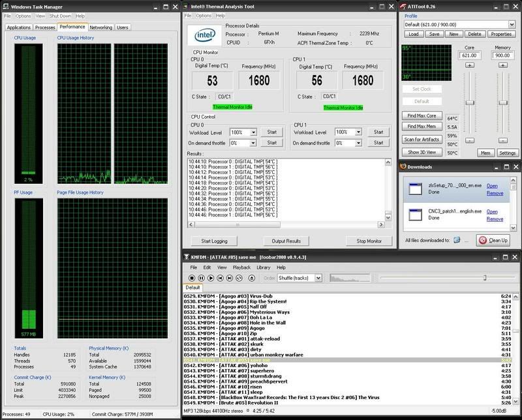Click the foobar2000 play button
Image resolution: width=522 pixels, height=420 pixels.
pos(211,278)
